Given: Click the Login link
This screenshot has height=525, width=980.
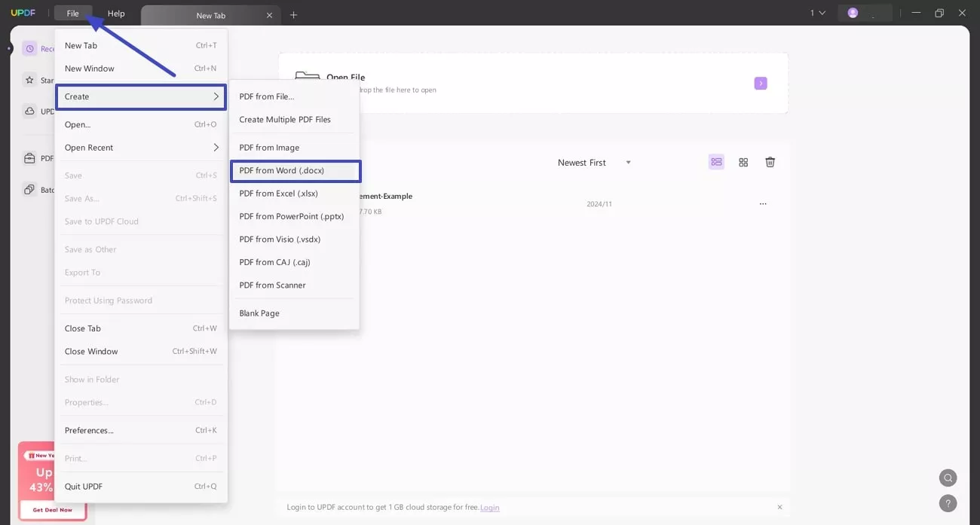Looking at the screenshot, I should [x=489, y=508].
